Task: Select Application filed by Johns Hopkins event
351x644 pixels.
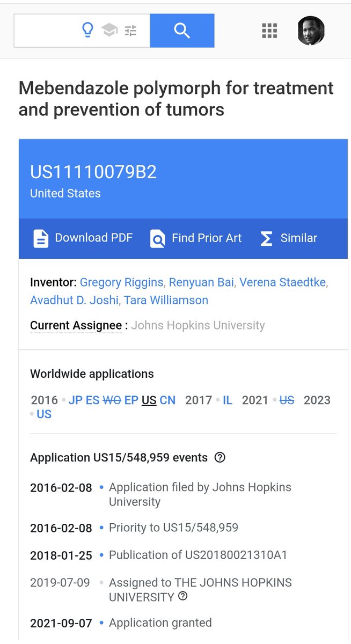Action: point(200,494)
